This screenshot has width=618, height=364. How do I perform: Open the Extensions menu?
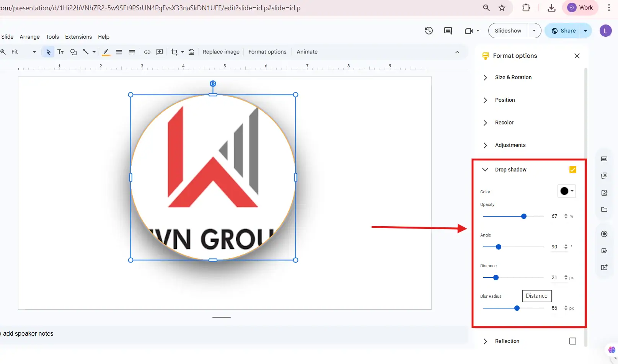[x=78, y=37]
